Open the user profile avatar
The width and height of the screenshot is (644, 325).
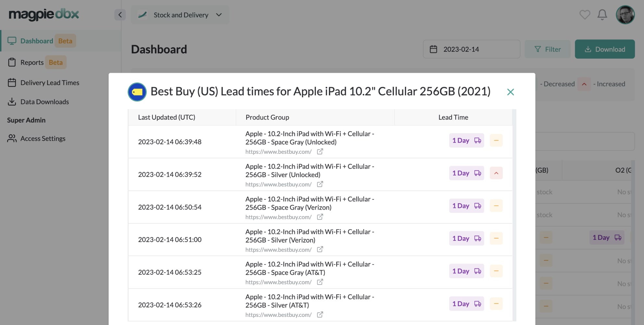(x=625, y=15)
